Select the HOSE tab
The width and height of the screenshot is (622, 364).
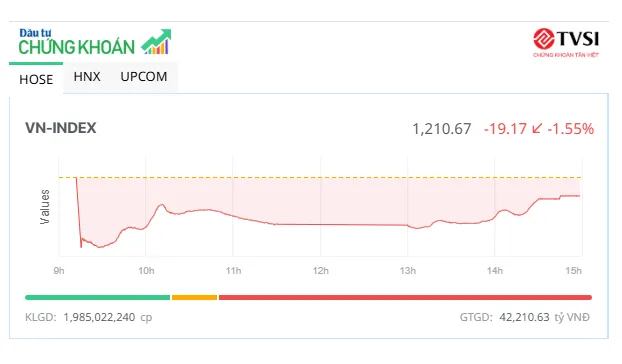[x=36, y=79]
